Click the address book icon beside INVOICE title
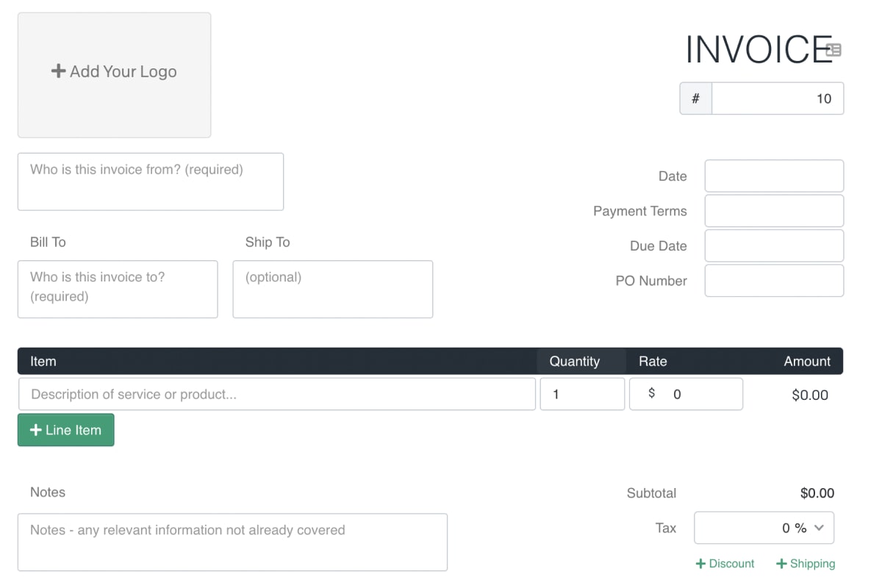This screenshot has height=588, width=882. (x=833, y=50)
